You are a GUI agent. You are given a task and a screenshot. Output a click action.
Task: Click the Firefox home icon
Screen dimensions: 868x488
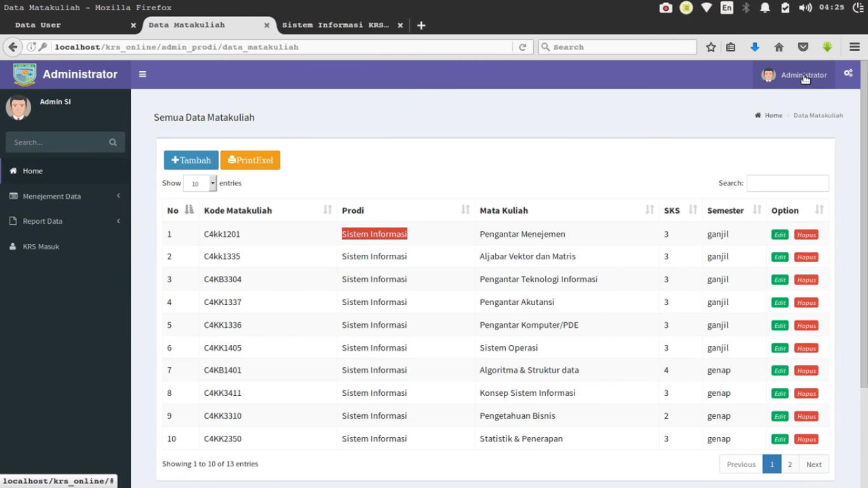coord(779,47)
